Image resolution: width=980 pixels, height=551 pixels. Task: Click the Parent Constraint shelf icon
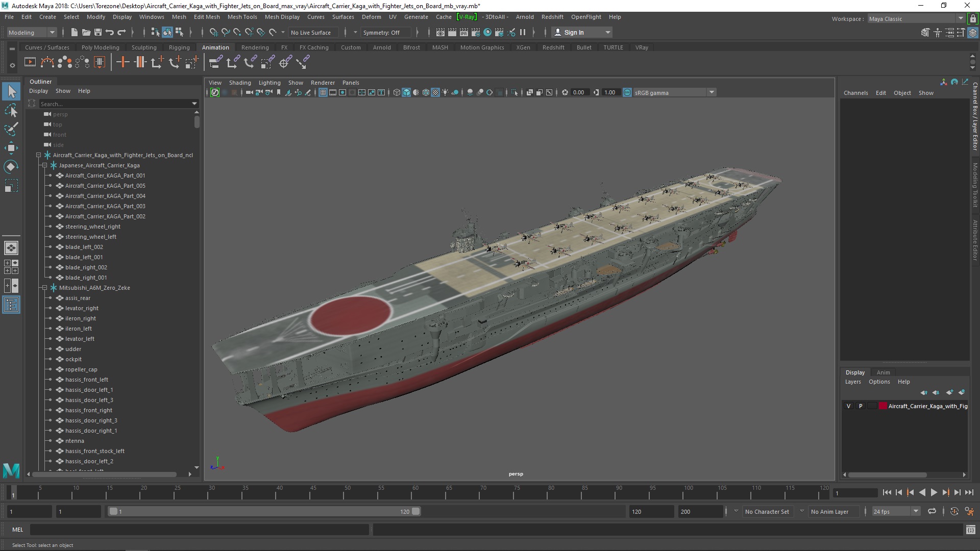click(x=215, y=62)
